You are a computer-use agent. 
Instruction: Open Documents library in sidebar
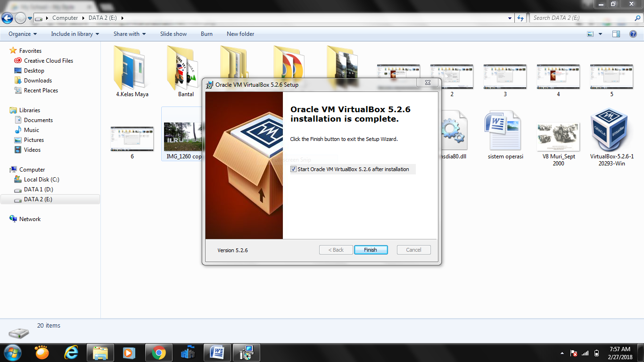coord(38,120)
